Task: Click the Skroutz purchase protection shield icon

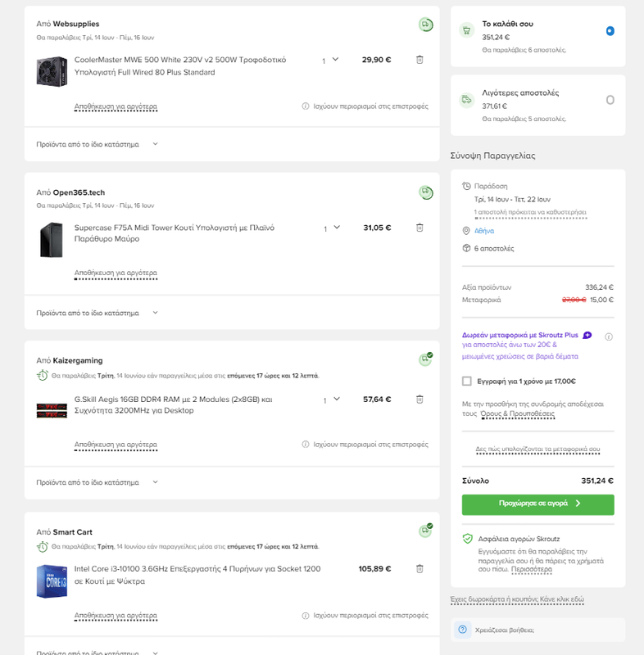Action: click(468, 539)
